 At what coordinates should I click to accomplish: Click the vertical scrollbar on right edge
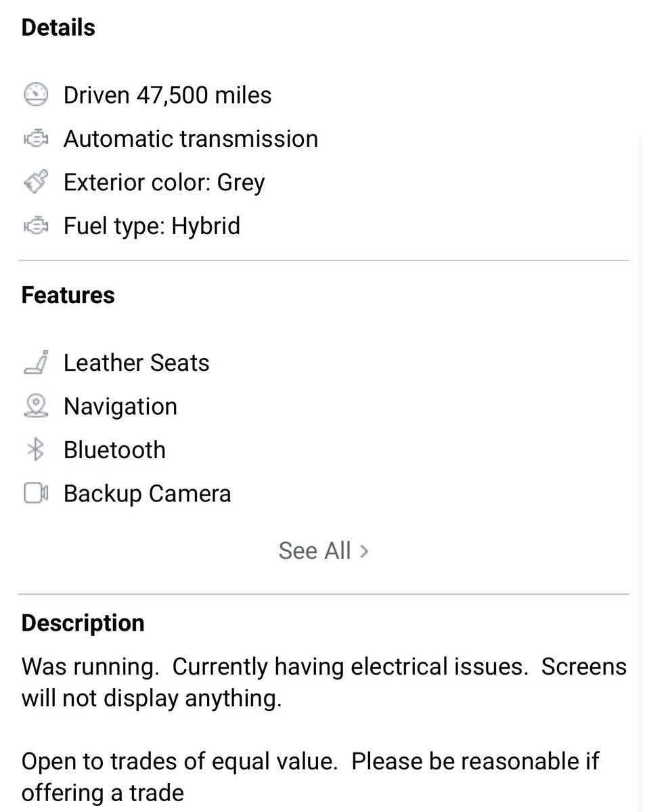coord(641,474)
